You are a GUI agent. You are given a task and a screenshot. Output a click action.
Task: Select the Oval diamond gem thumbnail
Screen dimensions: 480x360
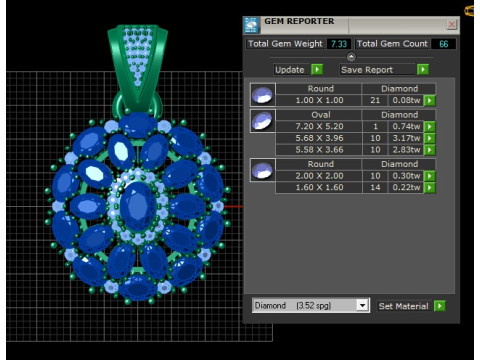[263, 121]
